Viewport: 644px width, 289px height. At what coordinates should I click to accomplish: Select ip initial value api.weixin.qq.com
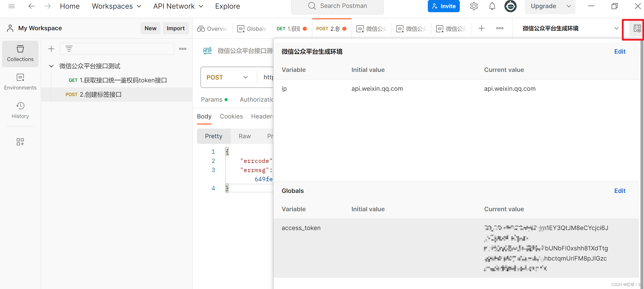(377, 89)
